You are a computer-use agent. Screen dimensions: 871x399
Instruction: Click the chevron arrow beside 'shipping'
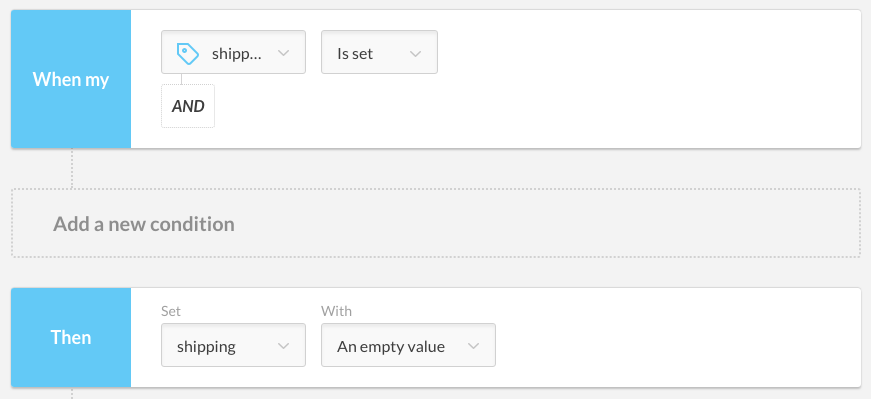pyautogui.click(x=283, y=346)
